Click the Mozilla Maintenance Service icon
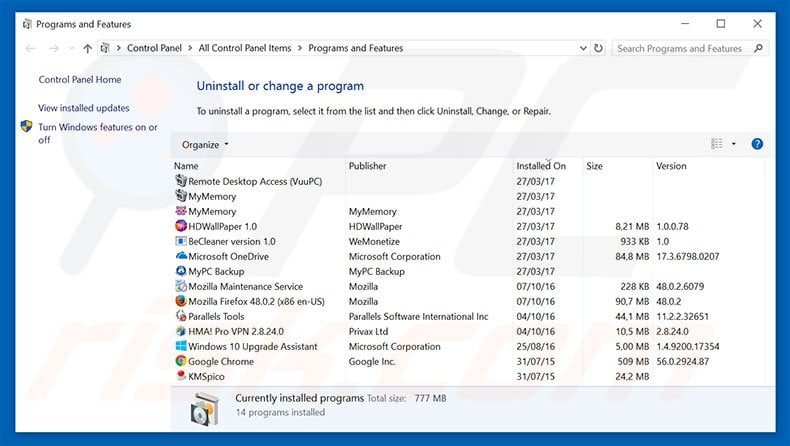This screenshot has width=790, height=446. coord(180,286)
